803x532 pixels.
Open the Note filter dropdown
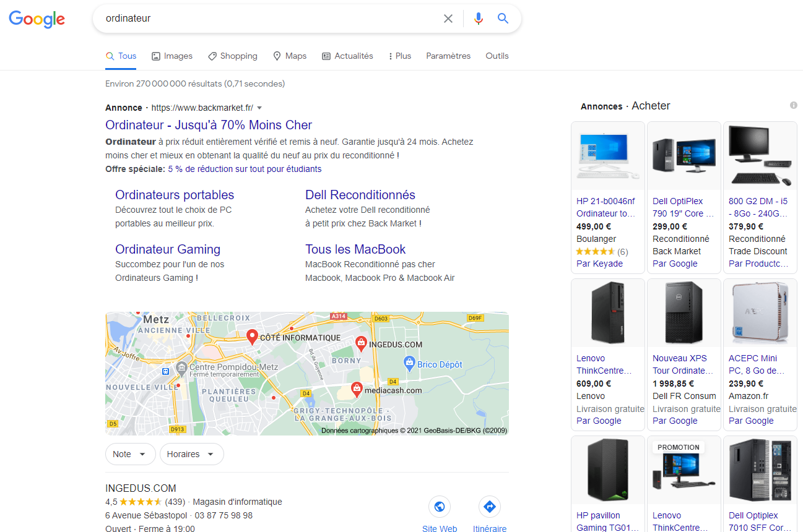pos(130,454)
